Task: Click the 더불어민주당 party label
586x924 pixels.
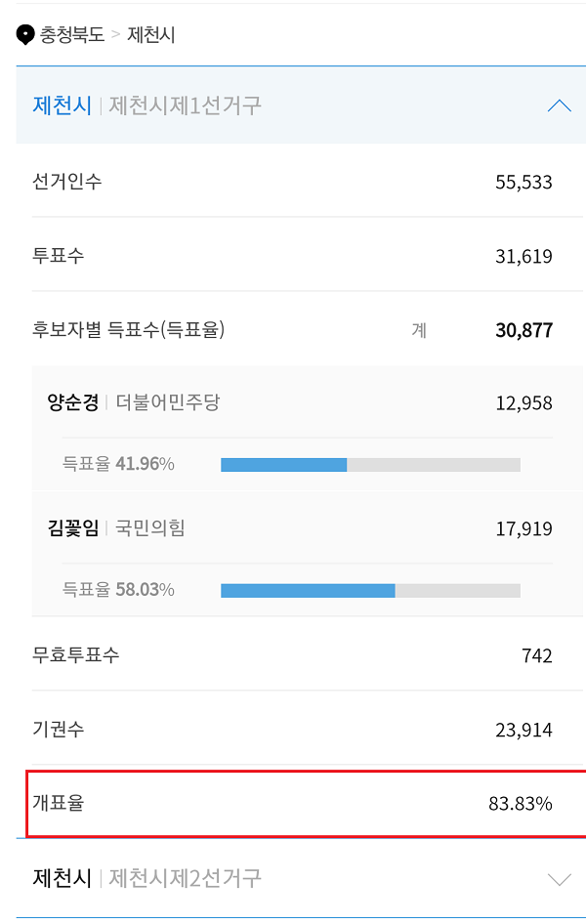Action: pyautogui.click(x=168, y=402)
